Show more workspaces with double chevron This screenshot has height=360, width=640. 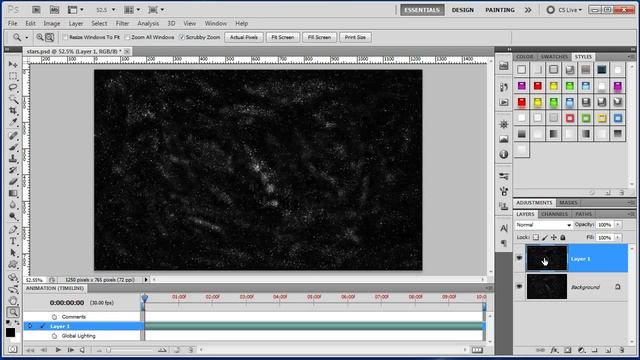click(528, 10)
